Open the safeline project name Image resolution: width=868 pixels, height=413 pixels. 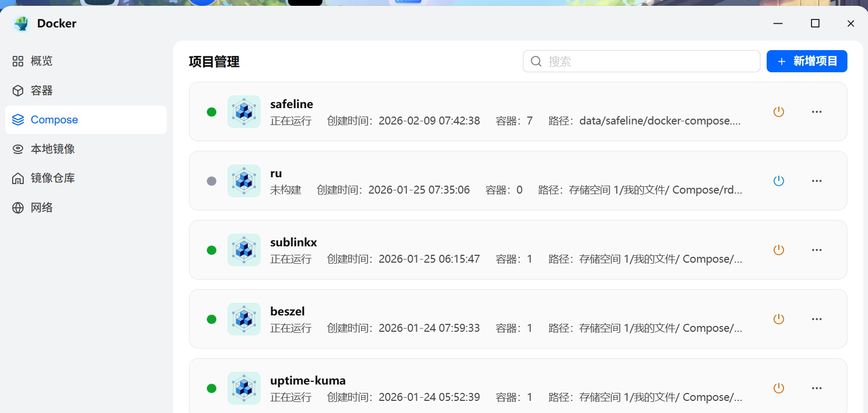[292, 104]
